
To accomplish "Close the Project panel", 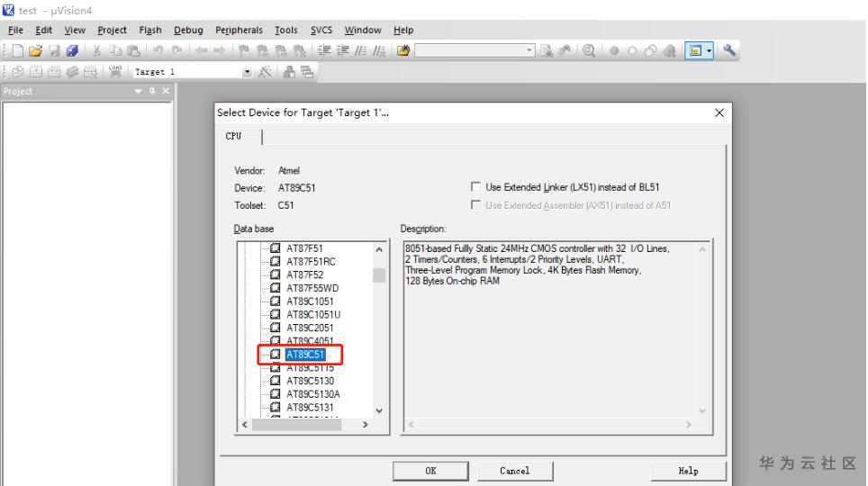I will coord(166,91).
